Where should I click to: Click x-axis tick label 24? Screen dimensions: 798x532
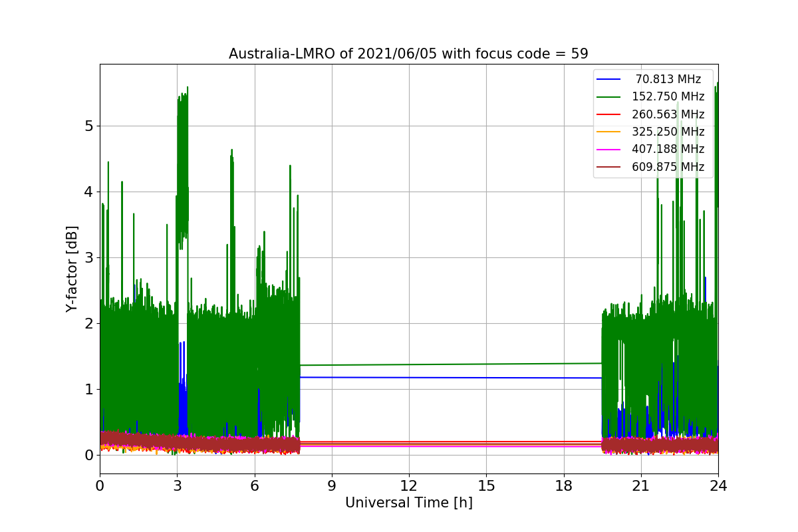point(718,485)
